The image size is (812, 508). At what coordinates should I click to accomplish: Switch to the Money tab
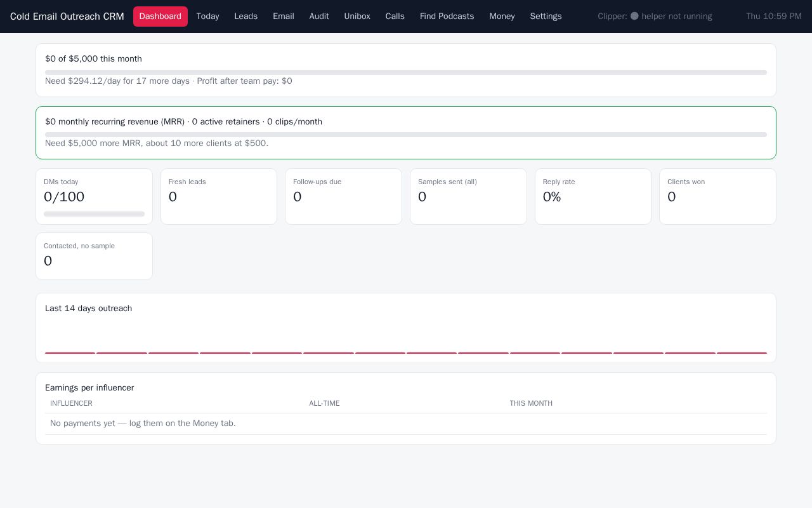pyautogui.click(x=502, y=17)
